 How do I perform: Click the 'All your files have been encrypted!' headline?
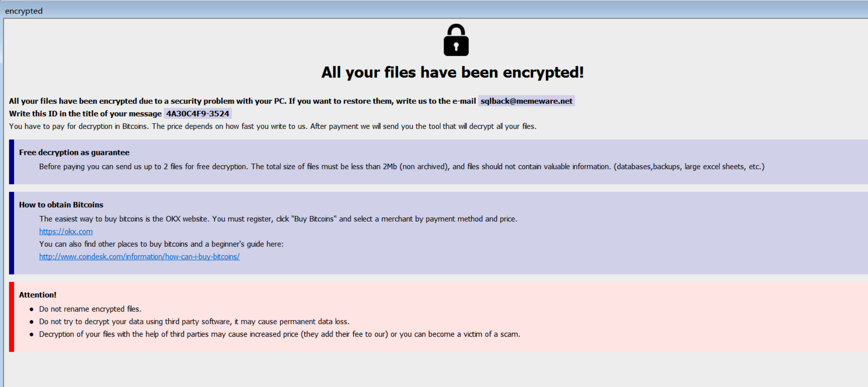pos(452,72)
